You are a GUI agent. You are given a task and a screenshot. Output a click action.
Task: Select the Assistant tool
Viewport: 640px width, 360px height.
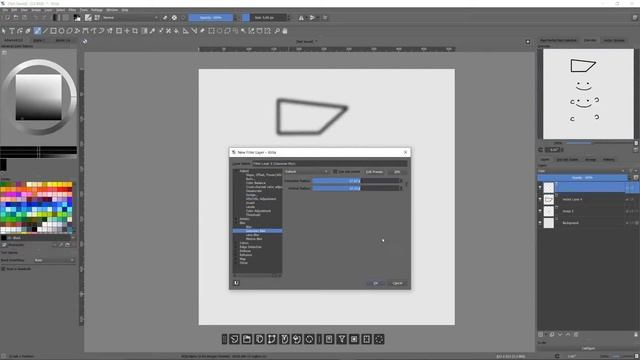tap(186, 31)
